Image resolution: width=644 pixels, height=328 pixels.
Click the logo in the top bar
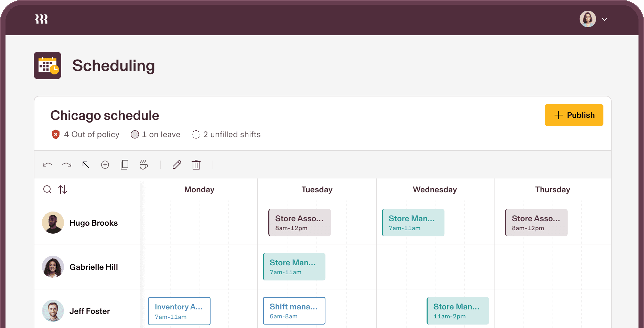[x=41, y=19]
